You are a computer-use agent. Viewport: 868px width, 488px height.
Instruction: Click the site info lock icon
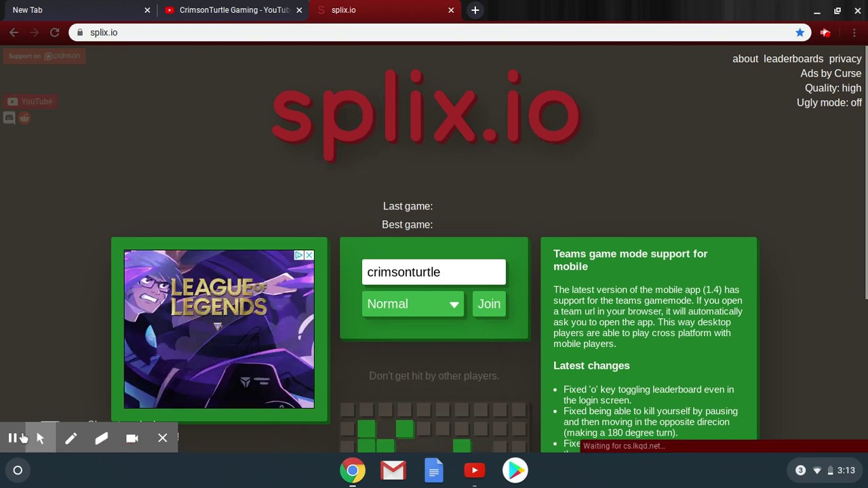(x=80, y=33)
